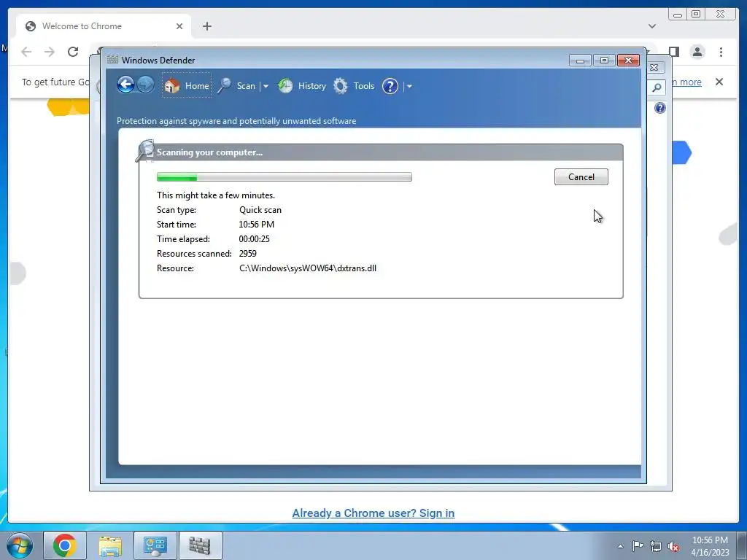Screen dimensions: 747x560
Task: Click blue help icon in background window
Action: [x=659, y=108]
